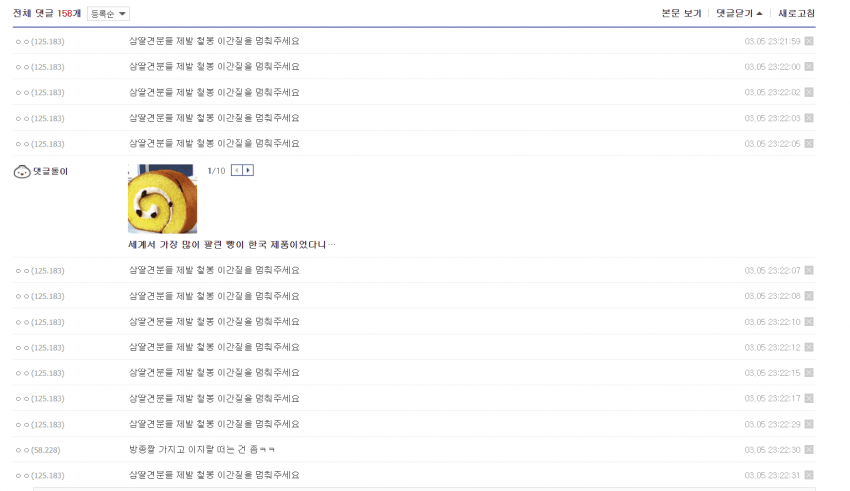
Task: Click the 댓글돌이 name label
Action: pos(50,172)
